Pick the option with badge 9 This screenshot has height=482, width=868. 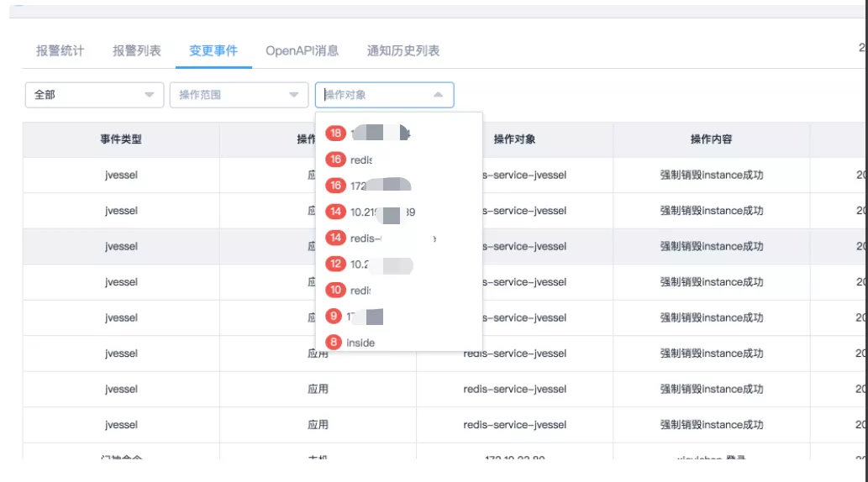398,317
